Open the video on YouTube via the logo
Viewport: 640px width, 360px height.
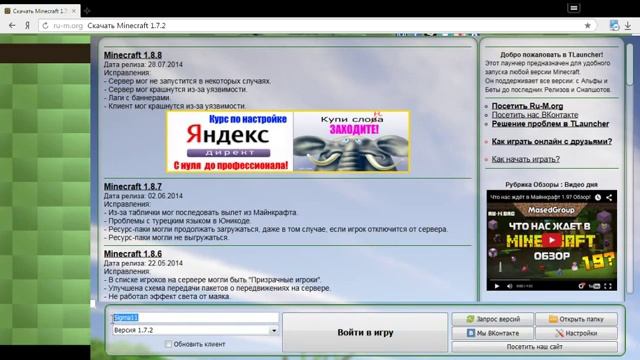pyautogui.click(x=595, y=286)
